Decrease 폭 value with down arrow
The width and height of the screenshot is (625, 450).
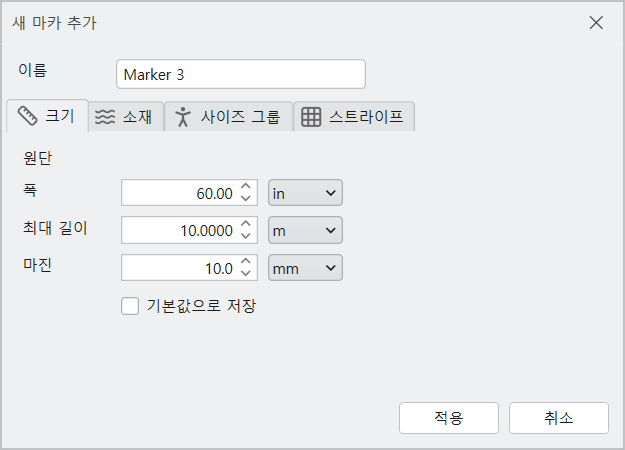pos(246,198)
